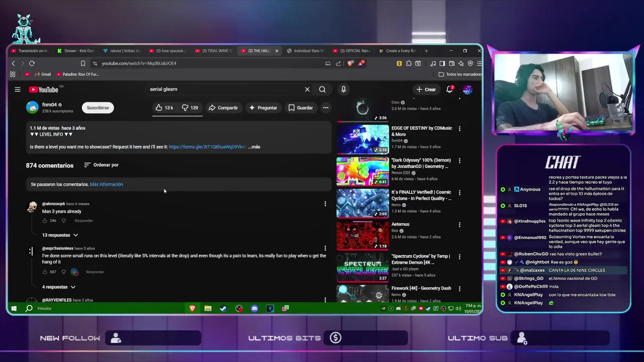Reply to alonzoop6 with Responder
Screen dimensions: 644x362
[x=84, y=221]
